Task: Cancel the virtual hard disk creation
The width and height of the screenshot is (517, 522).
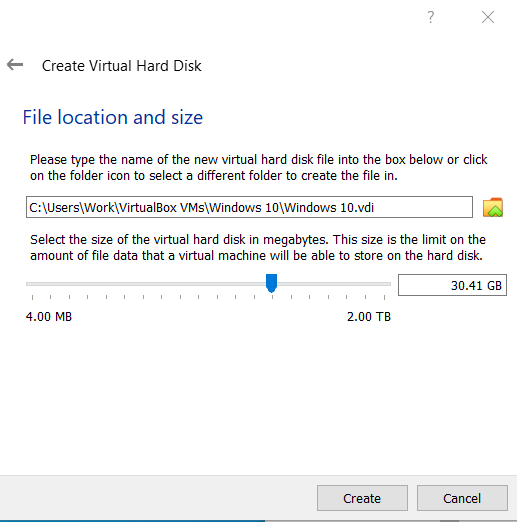Action: point(462,498)
